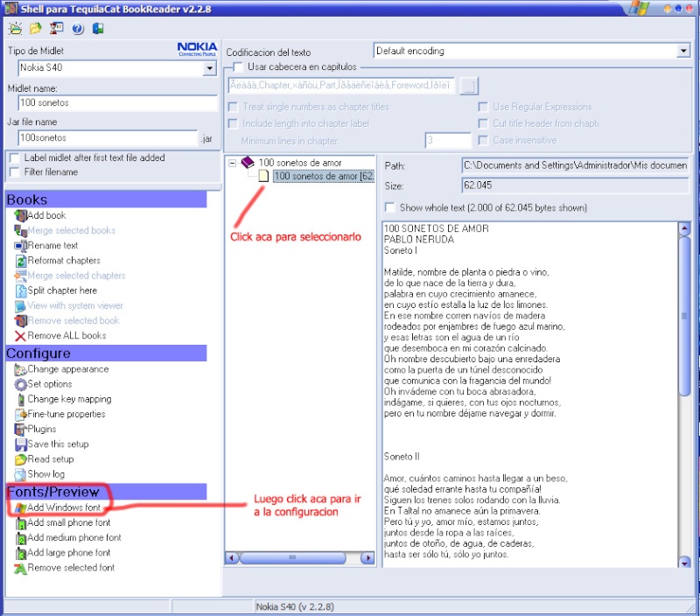
Task: Click the Change appearance palette icon
Action: coord(20,369)
